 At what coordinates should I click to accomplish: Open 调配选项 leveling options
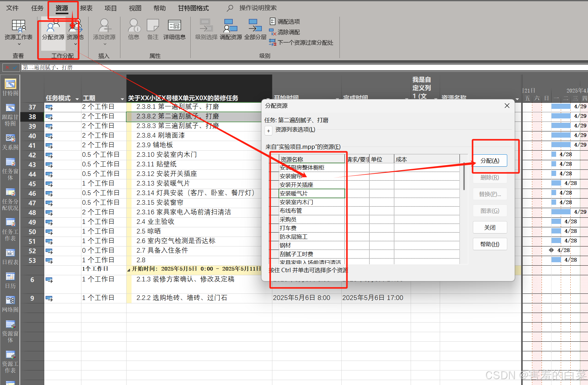[285, 21]
